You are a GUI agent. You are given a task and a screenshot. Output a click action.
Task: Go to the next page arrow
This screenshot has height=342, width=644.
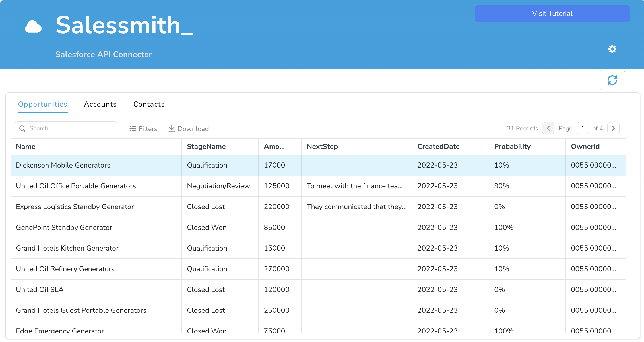pyautogui.click(x=613, y=128)
